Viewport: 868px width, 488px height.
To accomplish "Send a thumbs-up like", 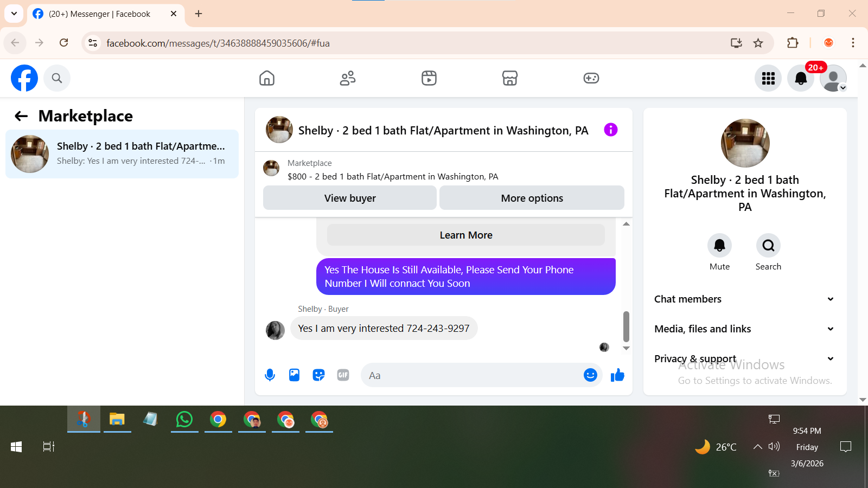I will point(617,375).
